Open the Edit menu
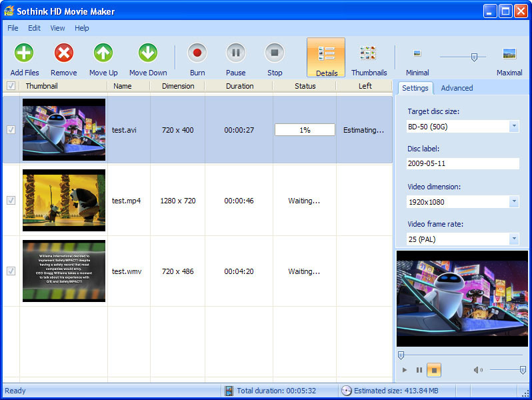 (34, 28)
